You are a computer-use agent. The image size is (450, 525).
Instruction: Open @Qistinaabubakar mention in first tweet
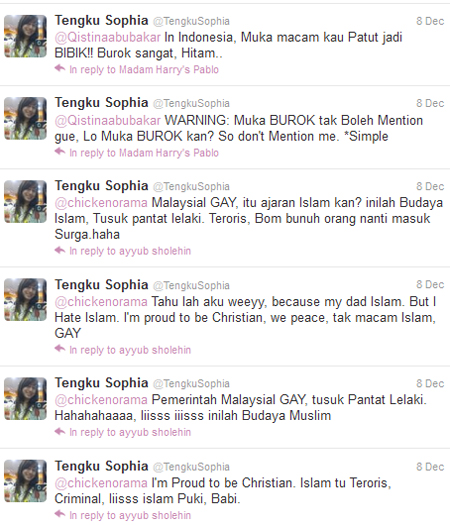pyautogui.click(x=107, y=37)
